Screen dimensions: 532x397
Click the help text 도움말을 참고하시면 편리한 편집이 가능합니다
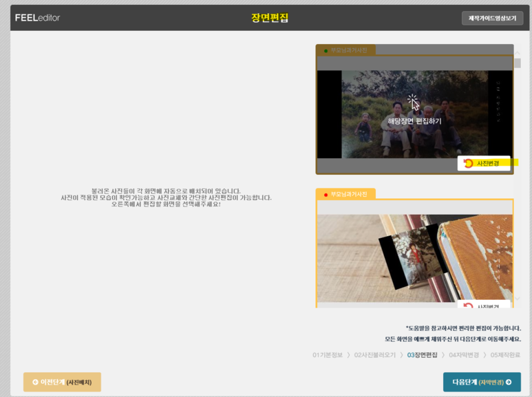click(463, 328)
